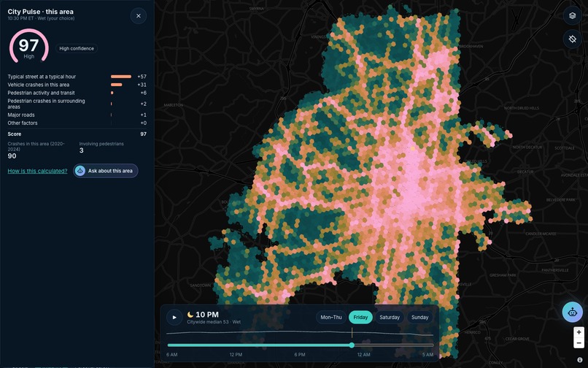
Task: Jump to 12 AM on the timeline
Action: (364, 354)
